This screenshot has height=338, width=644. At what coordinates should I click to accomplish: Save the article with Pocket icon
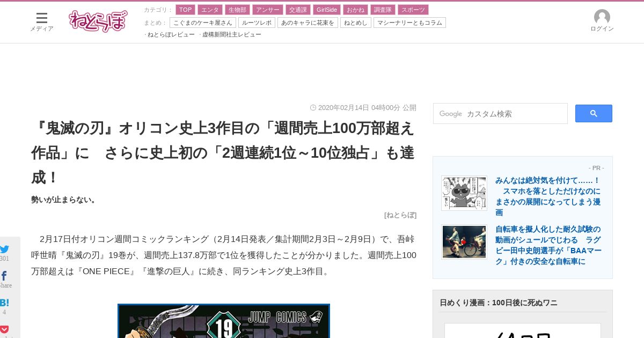(x=4, y=329)
